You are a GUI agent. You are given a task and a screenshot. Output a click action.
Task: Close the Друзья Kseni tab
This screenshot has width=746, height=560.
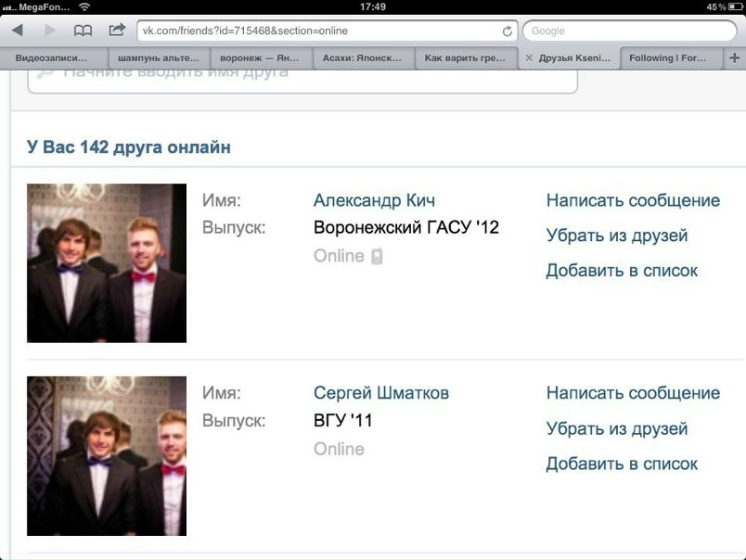pyautogui.click(x=529, y=58)
